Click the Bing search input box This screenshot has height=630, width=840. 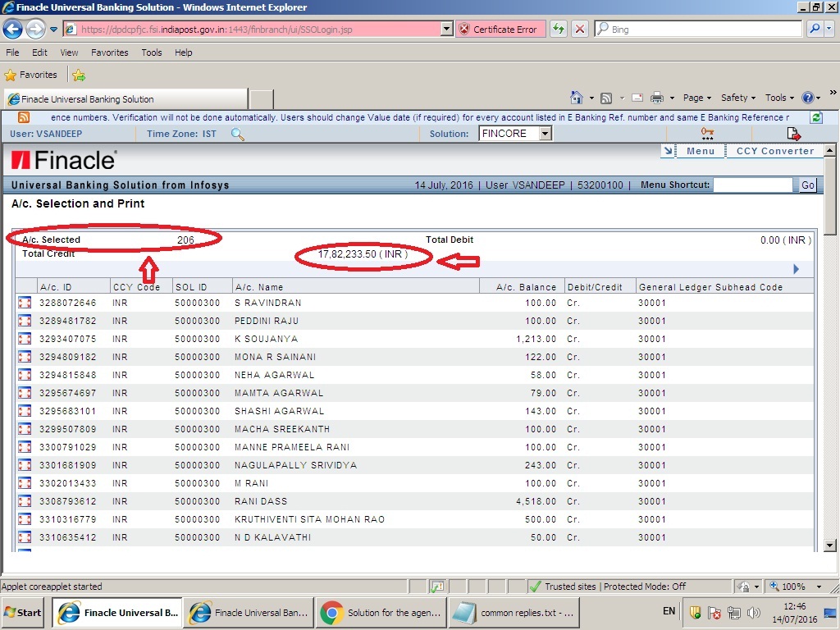coord(698,29)
